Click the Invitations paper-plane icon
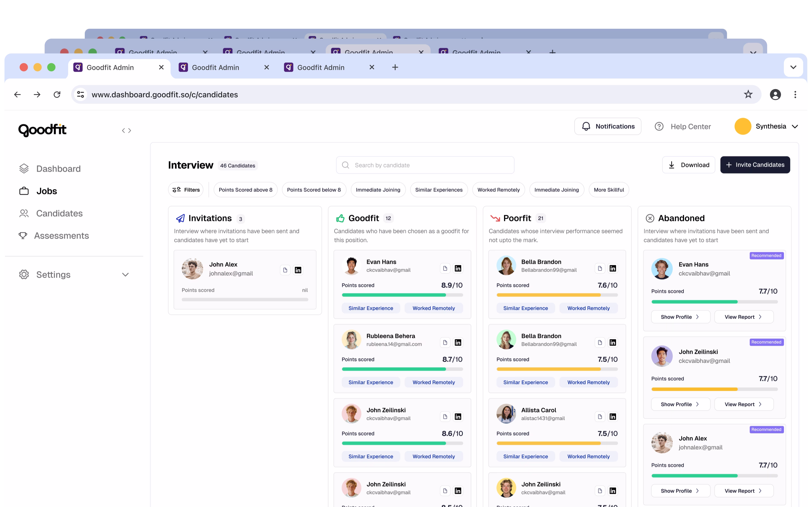The image size is (812, 507). tap(180, 218)
